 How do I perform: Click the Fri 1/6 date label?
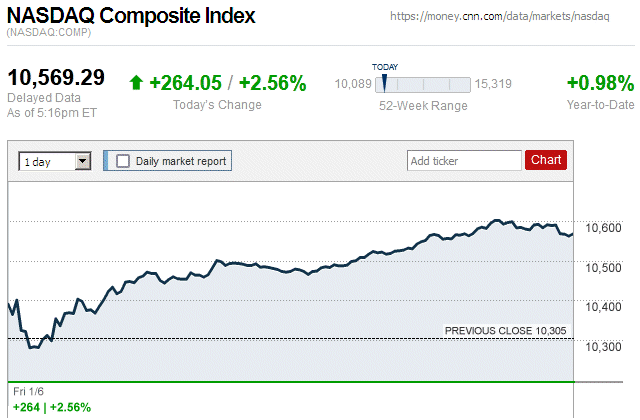(28, 391)
